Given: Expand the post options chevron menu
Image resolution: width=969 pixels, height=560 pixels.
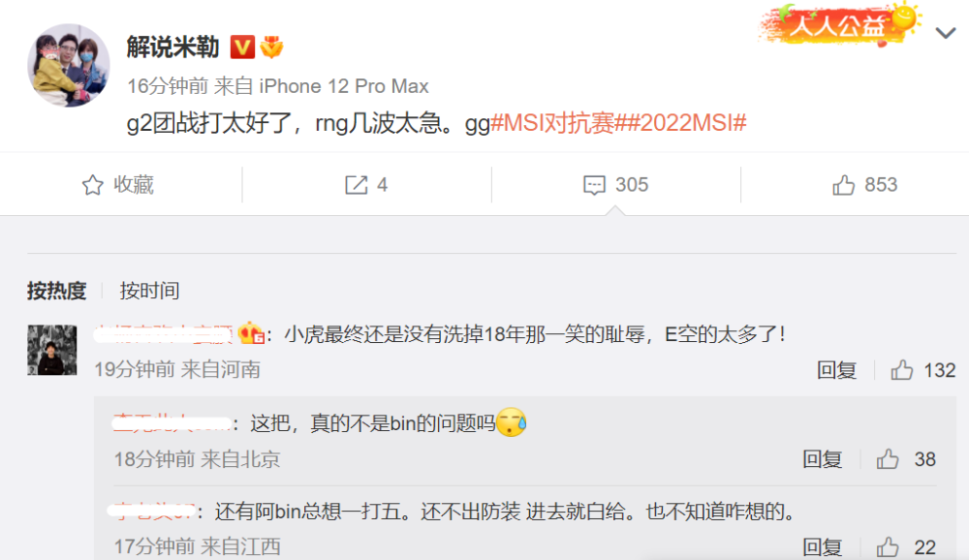Looking at the screenshot, I should point(946,33).
